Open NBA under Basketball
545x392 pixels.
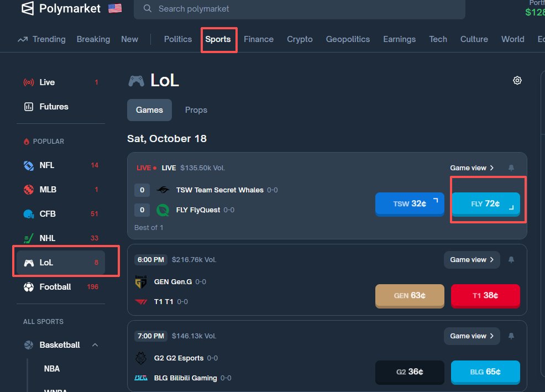[x=52, y=369]
